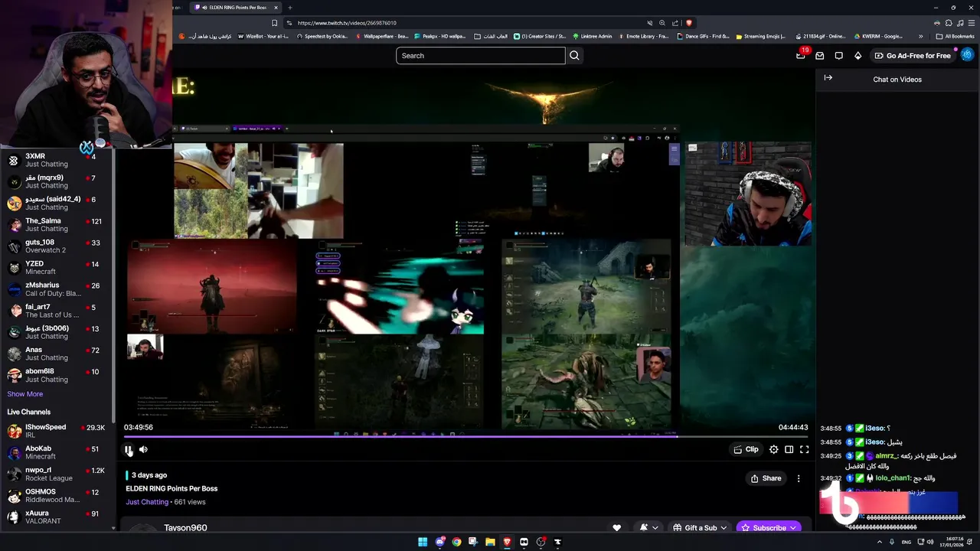This screenshot has height=551, width=980.
Task: Click the zoom magnifier icon in address bar
Action: (662, 23)
